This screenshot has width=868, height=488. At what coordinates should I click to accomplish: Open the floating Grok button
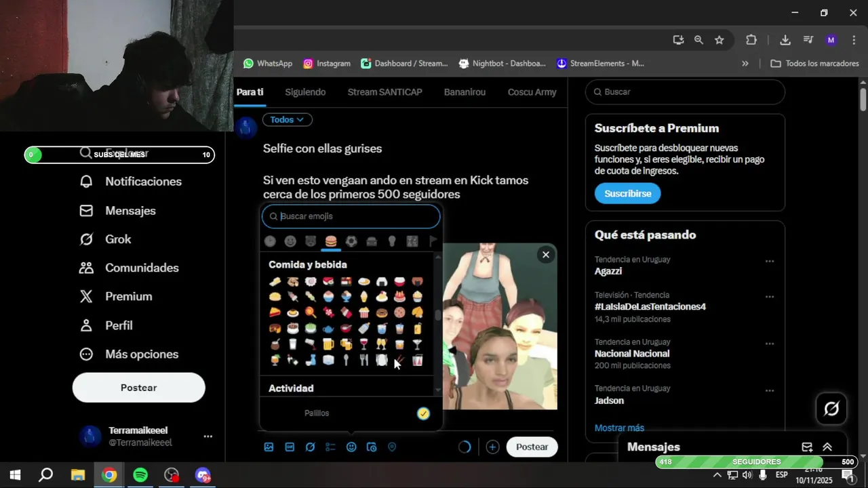tap(831, 409)
